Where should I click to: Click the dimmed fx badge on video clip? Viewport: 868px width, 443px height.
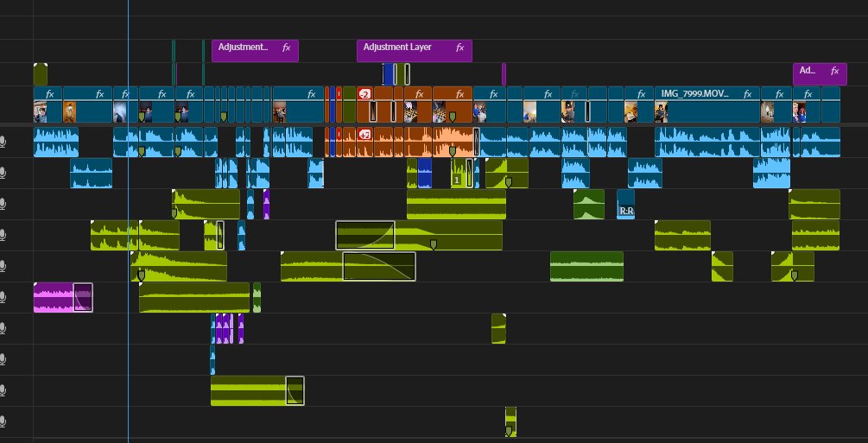[x=574, y=94]
